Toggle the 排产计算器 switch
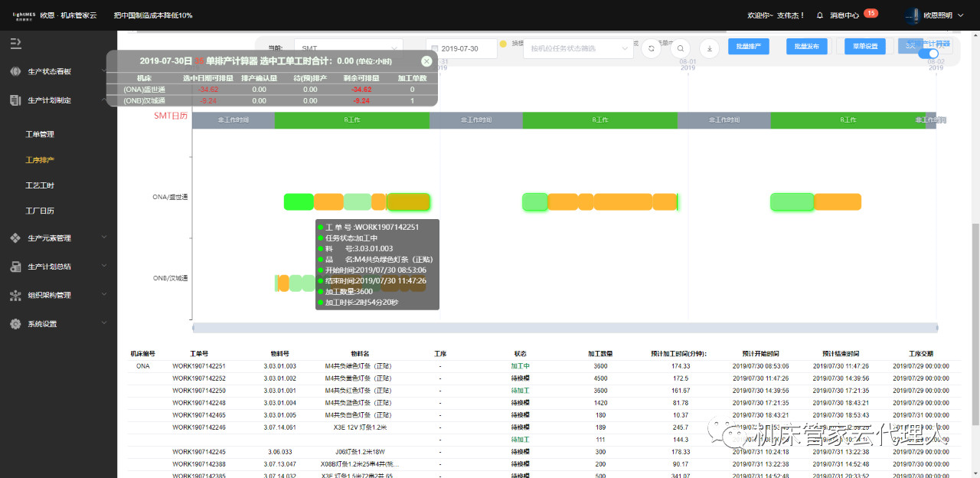 coord(929,54)
